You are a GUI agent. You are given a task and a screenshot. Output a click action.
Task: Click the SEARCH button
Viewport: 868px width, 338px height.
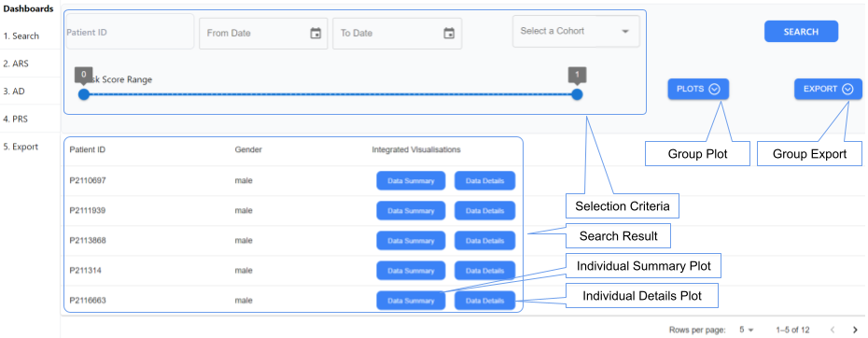click(x=801, y=32)
